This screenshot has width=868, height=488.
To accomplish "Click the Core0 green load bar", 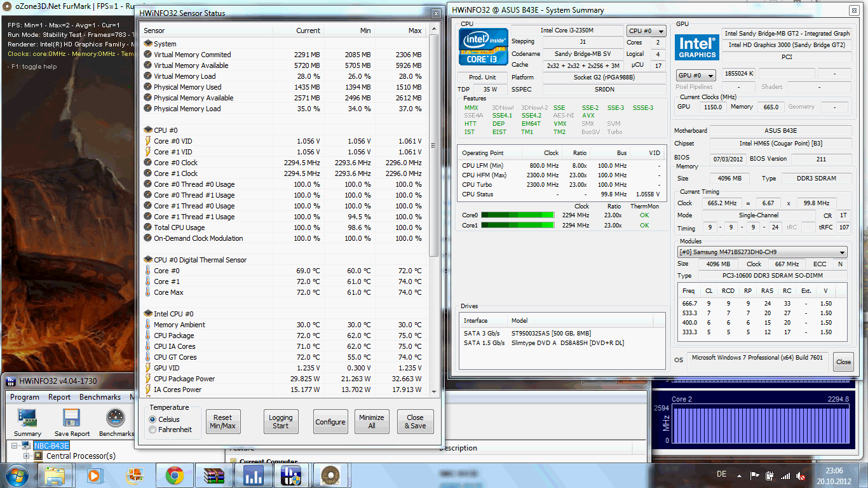I will (x=518, y=215).
